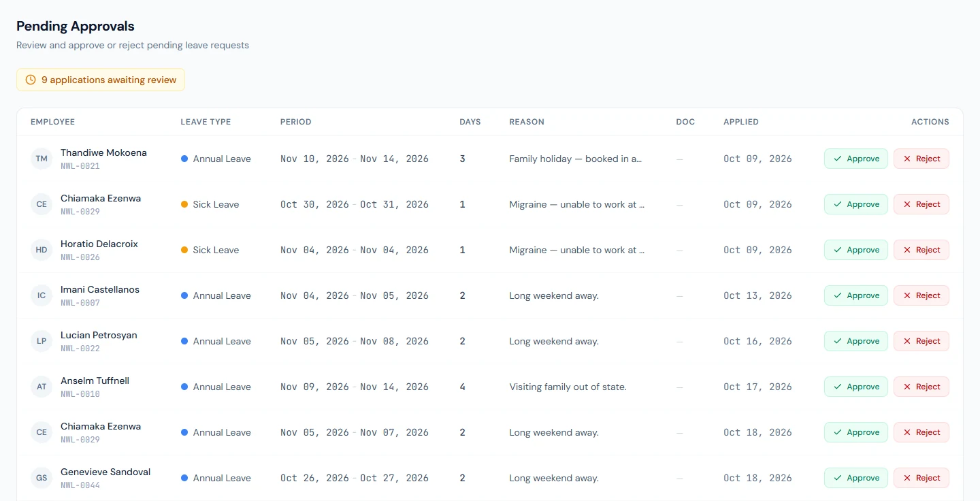Viewport: 980px width, 501px height.
Task: Approve Chiamaka Ezenwa's Sick Leave request
Action: [x=856, y=204]
